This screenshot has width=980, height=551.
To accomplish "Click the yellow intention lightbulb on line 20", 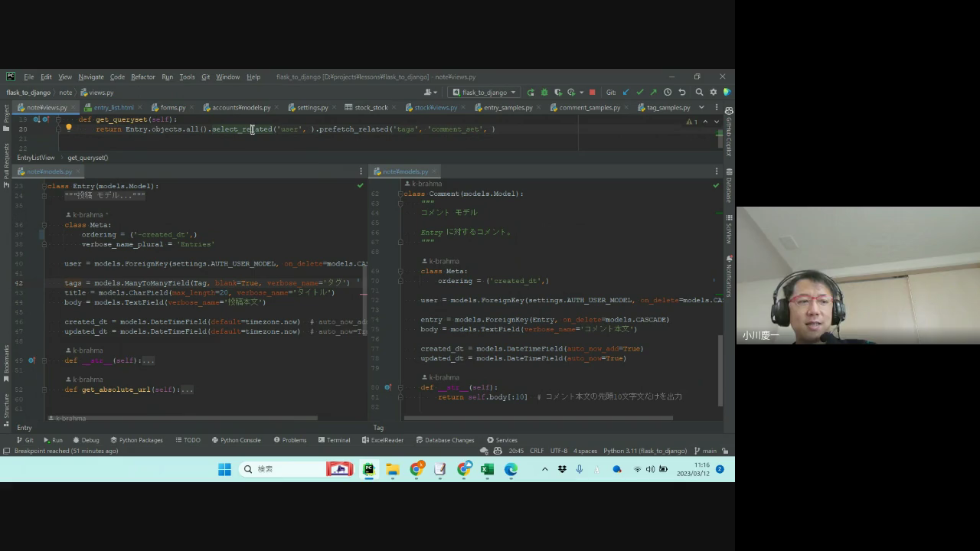I will (68, 129).
